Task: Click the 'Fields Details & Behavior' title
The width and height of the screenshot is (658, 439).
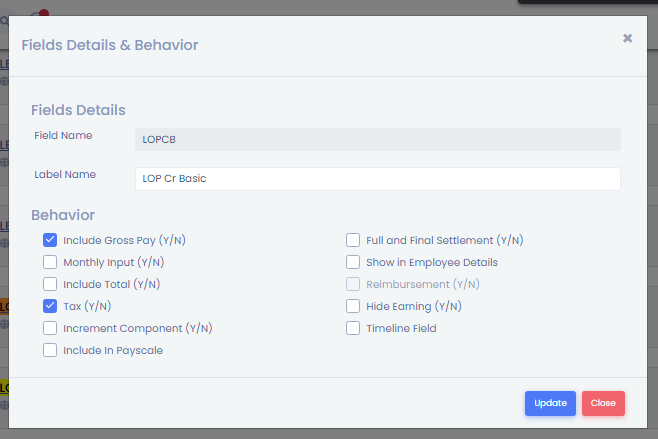Action: pyautogui.click(x=109, y=45)
